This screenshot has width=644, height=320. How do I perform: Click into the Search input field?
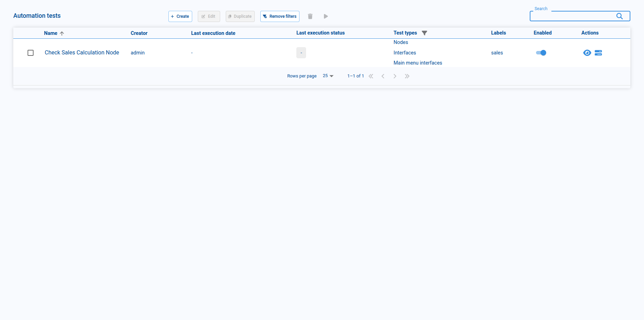pyautogui.click(x=573, y=16)
